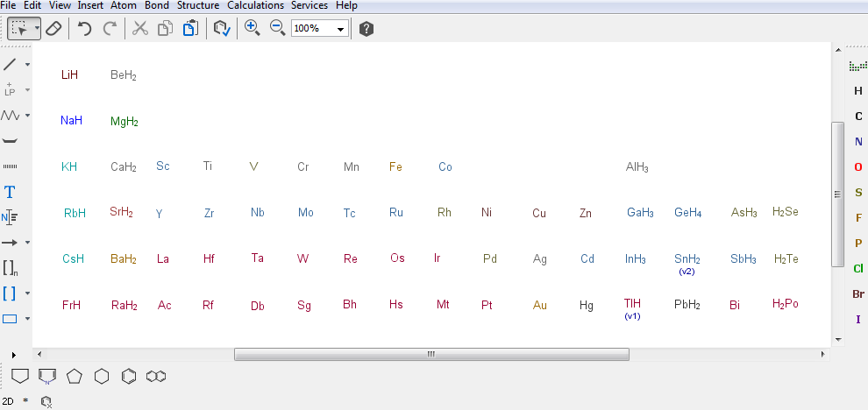Toggle the 2D cleaning mode indicator
Screen dimensions: 868x410
(x=8, y=400)
